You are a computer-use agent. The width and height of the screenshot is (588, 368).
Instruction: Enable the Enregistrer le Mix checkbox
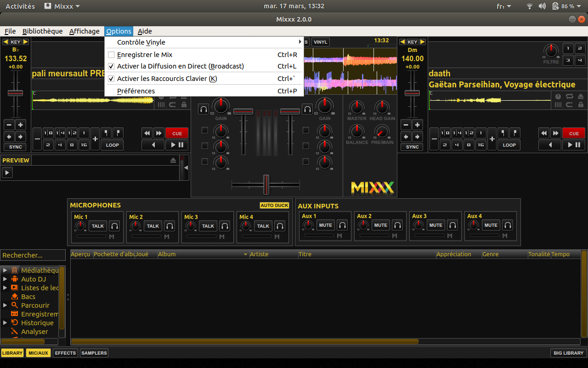(x=111, y=55)
